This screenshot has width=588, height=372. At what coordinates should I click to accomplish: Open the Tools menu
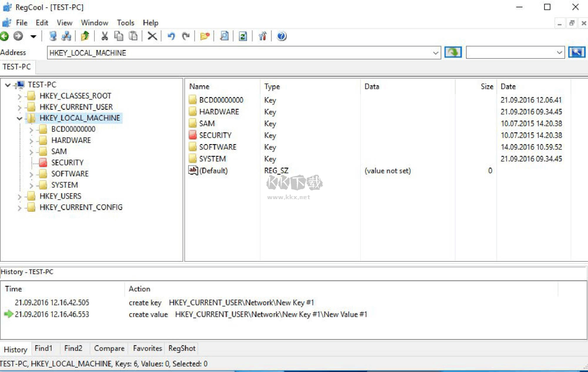125,23
